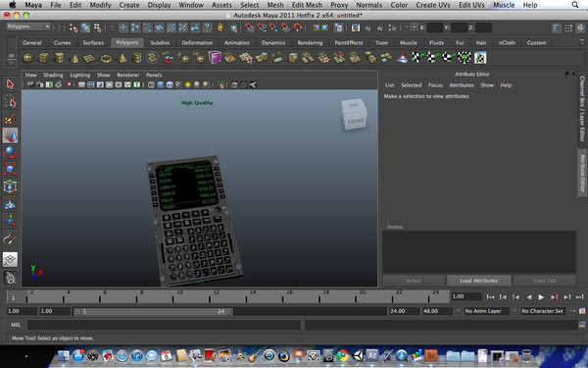This screenshot has height=368, width=588.
Task: Go to start of playback range
Action: [x=490, y=297]
